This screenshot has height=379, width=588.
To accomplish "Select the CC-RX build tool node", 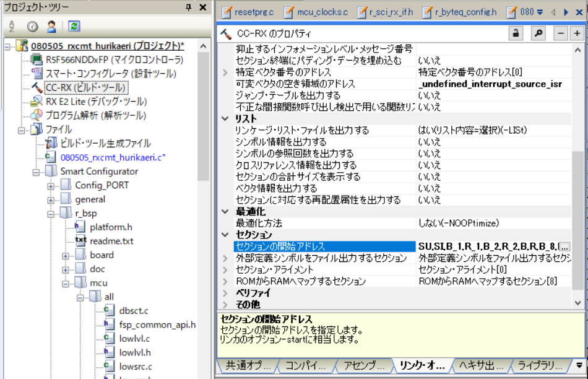I will coord(86,87).
